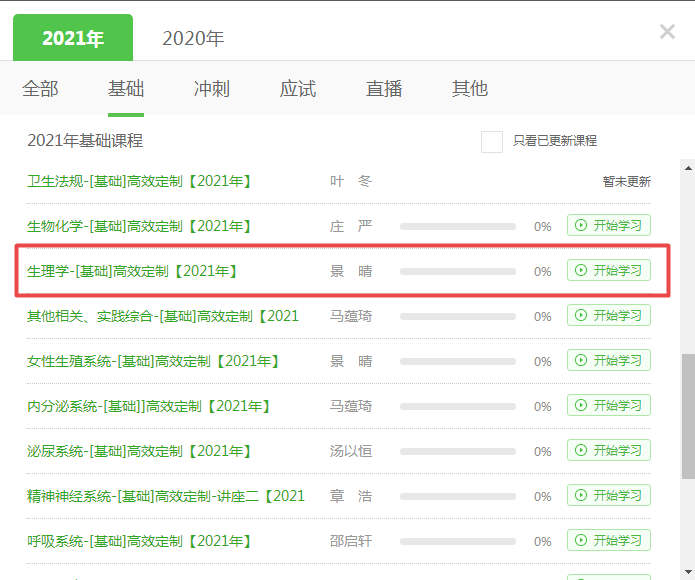Switch to 冲刺 category tab

pos(211,89)
